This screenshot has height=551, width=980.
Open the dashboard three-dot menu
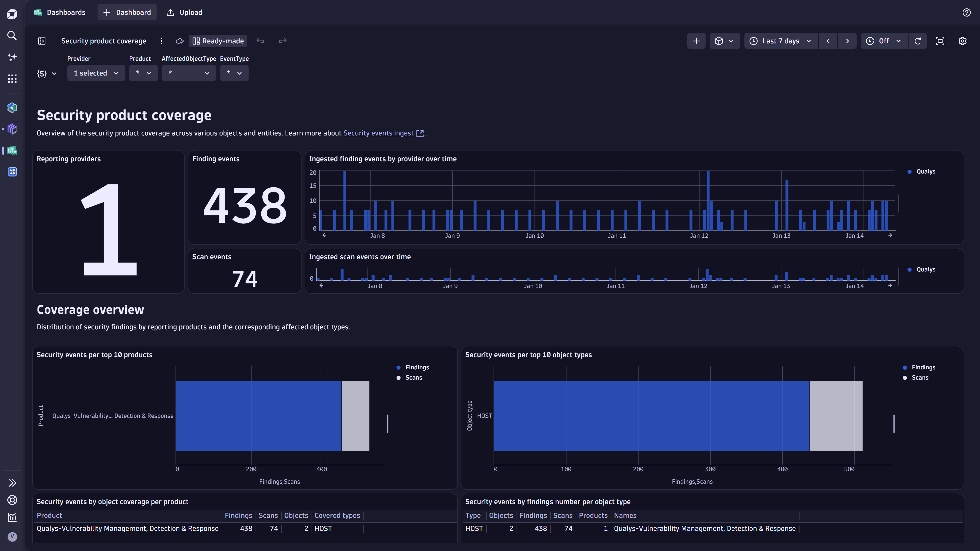point(161,41)
